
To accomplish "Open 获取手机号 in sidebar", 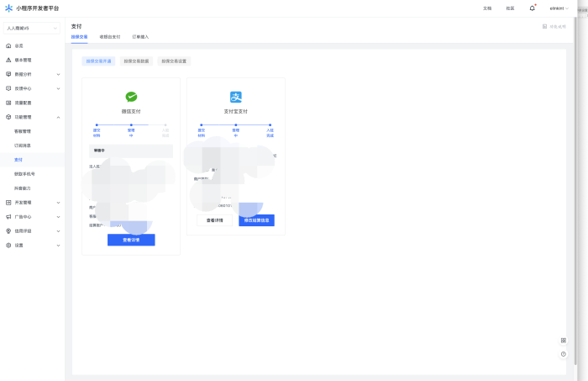I will point(24,174).
